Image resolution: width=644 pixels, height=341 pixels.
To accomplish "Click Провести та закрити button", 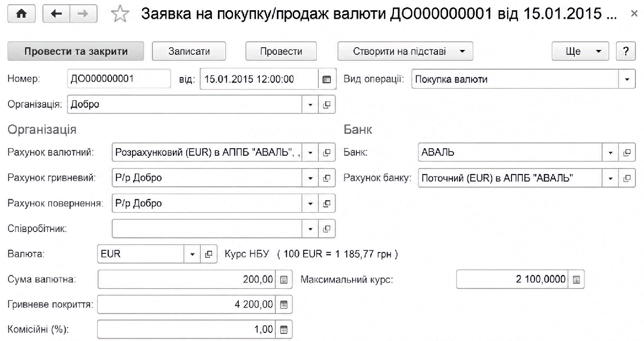I will click(x=76, y=52).
